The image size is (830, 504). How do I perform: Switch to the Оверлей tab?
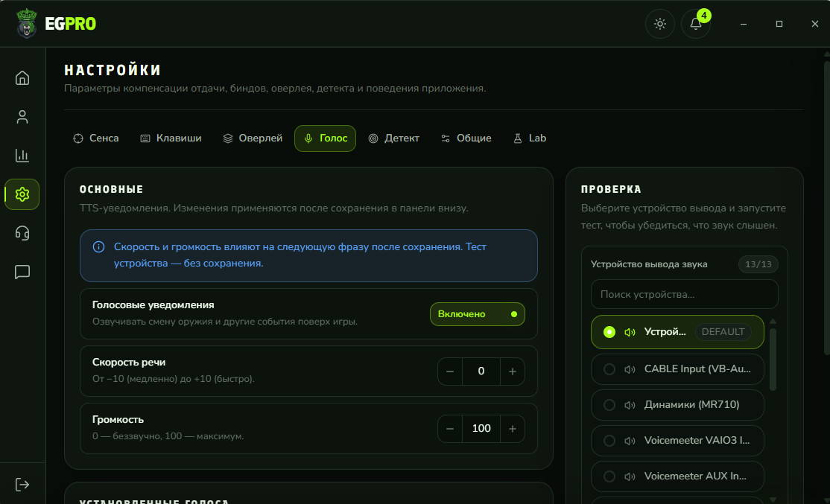coord(253,138)
